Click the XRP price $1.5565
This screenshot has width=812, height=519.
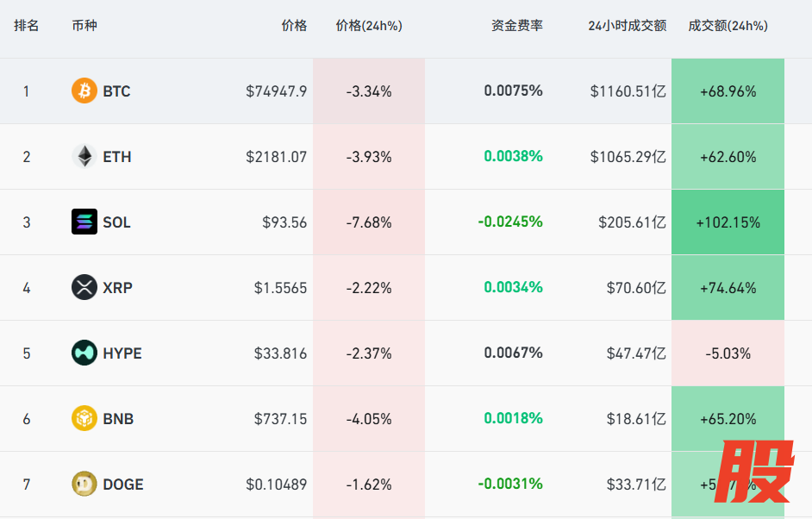point(280,288)
